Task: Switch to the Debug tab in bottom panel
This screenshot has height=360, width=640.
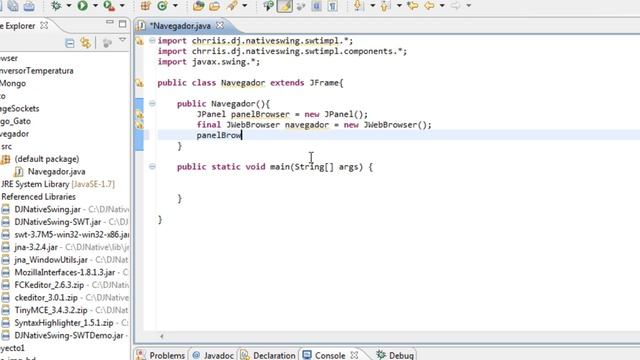Action: pos(395,355)
